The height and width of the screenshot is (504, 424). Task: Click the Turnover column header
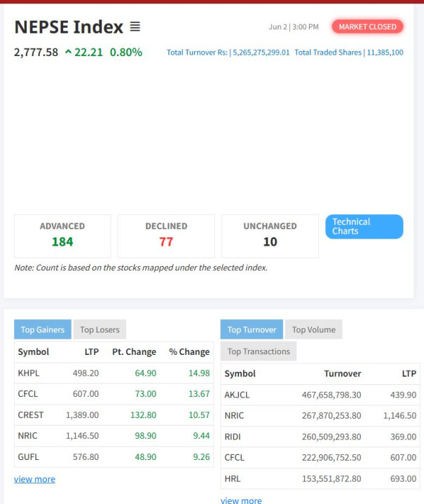coord(343,374)
